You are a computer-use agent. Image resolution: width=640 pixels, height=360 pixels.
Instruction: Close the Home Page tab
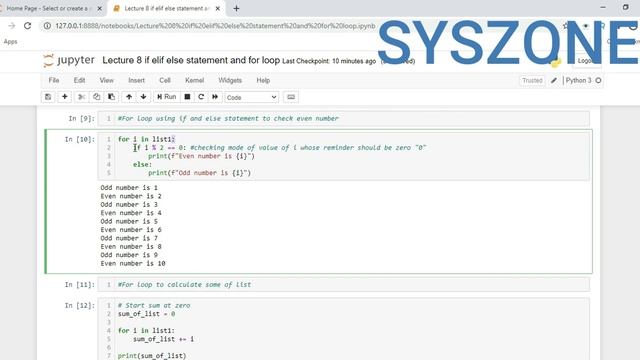[99, 8]
